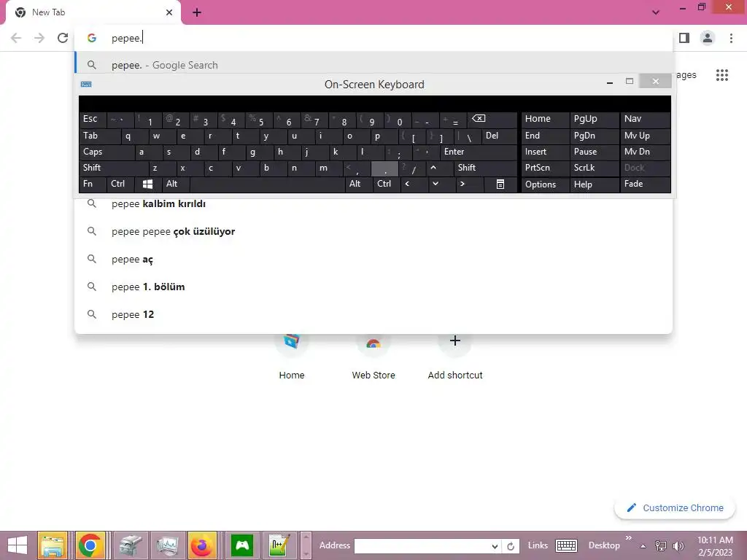
Task: Toggle Caps key on On-Screen Keyboard
Action: (x=107, y=152)
